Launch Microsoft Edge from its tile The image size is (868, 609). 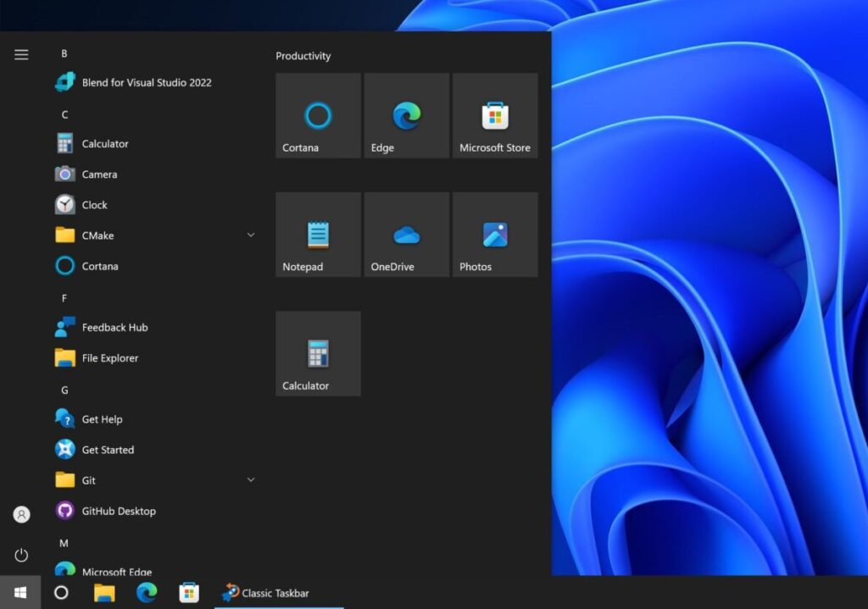[406, 115]
